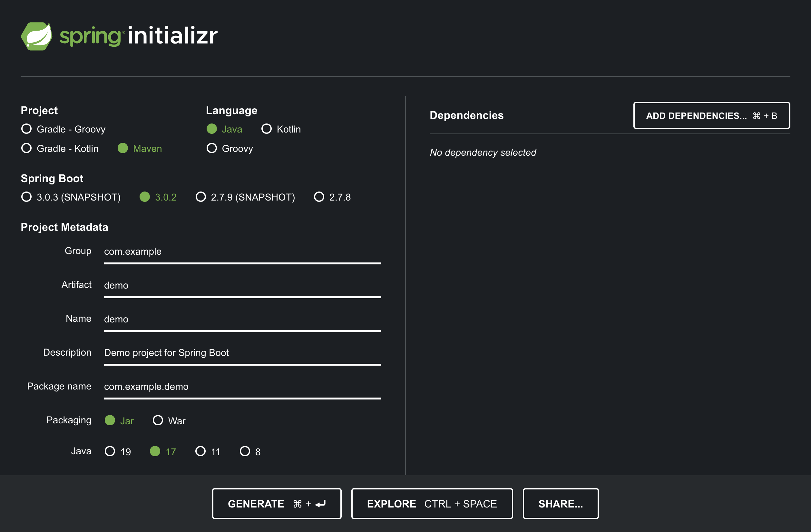811x532 pixels.
Task: Choose Java as the language
Action: pyautogui.click(x=224, y=129)
